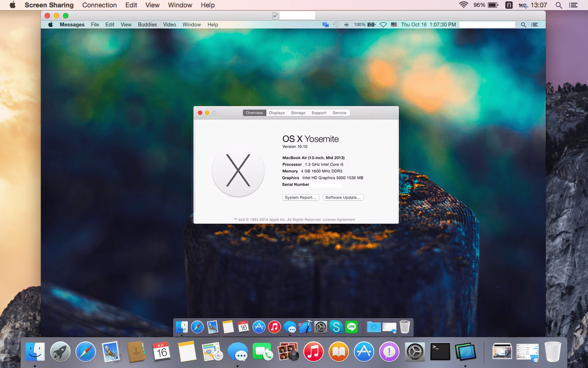Click remote Wi-Fi status icon
Image resolution: width=588 pixels, height=368 pixels.
click(384, 25)
